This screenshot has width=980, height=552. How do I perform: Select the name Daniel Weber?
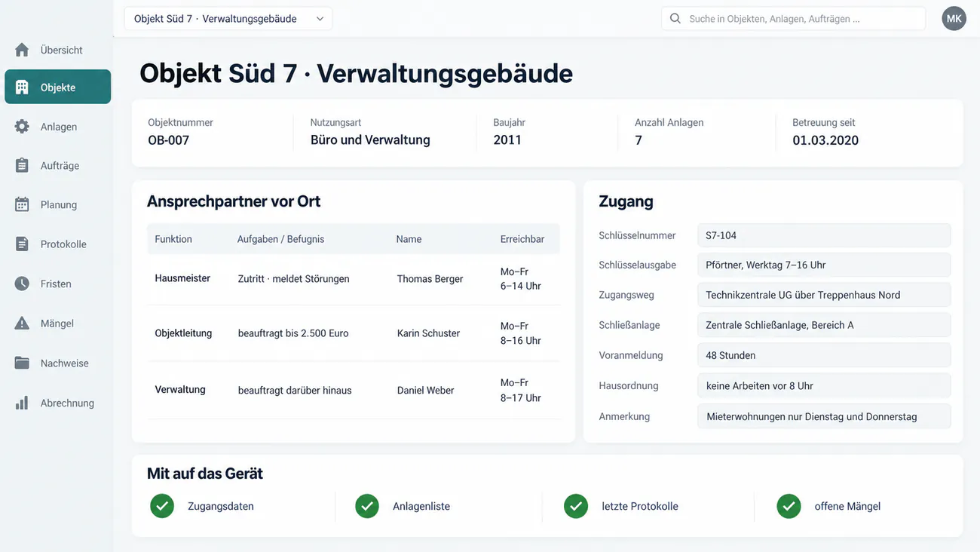coord(426,391)
